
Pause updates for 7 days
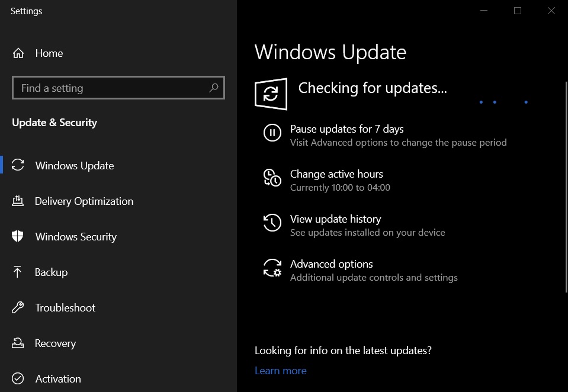point(346,129)
